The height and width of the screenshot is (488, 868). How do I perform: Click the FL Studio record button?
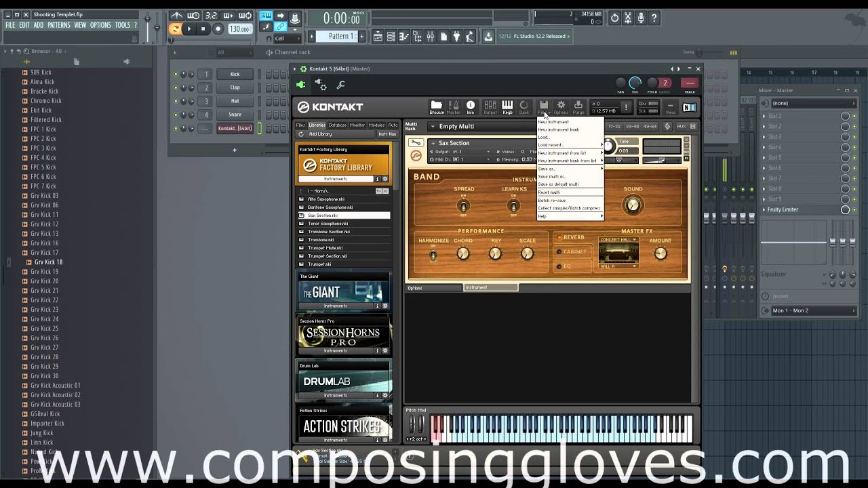pos(218,28)
